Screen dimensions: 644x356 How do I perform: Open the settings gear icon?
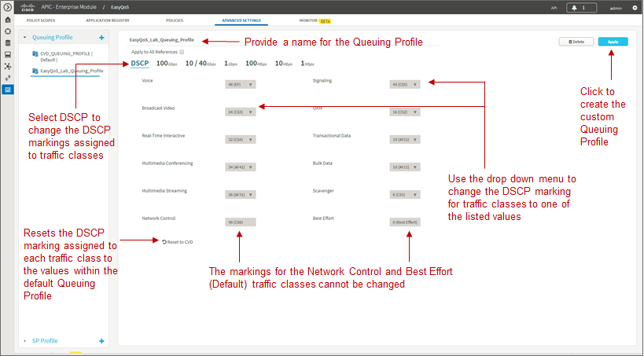point(635,8)
